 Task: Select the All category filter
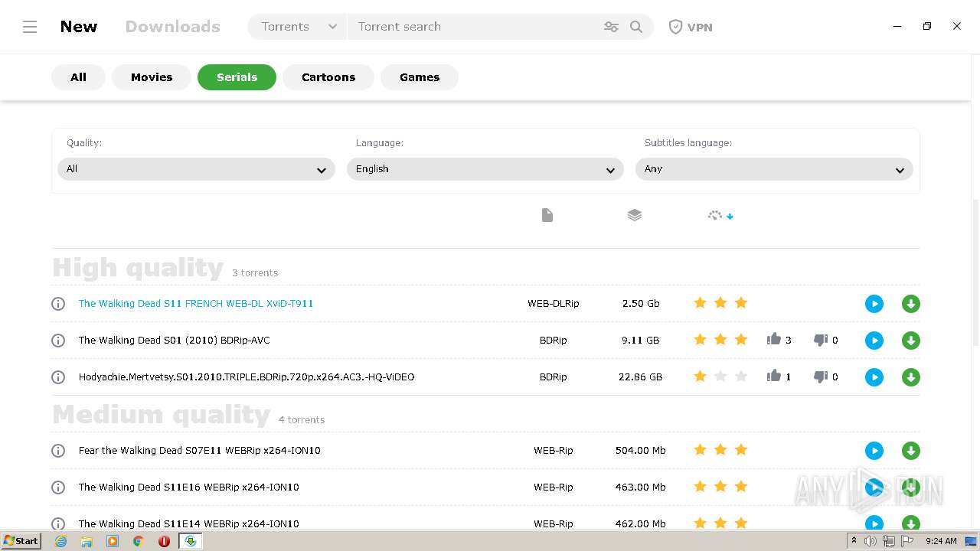pos(78,77)
